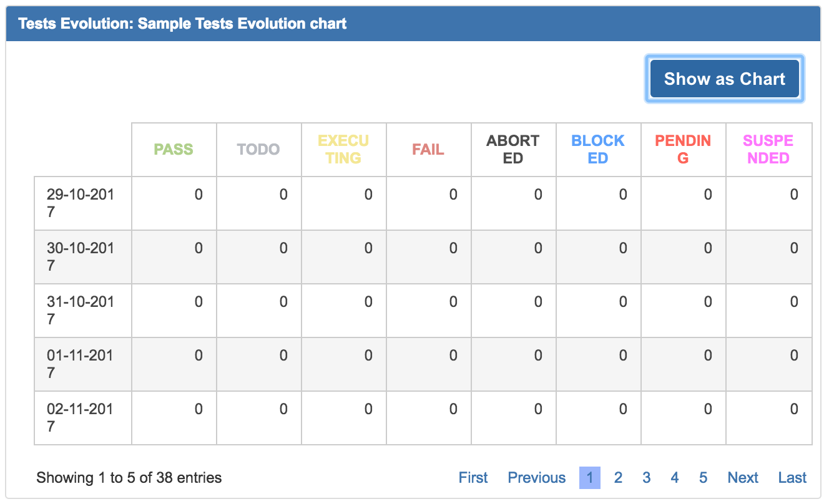Select pagination page 5
Screen dimensions: 824x504
[703, 478]
